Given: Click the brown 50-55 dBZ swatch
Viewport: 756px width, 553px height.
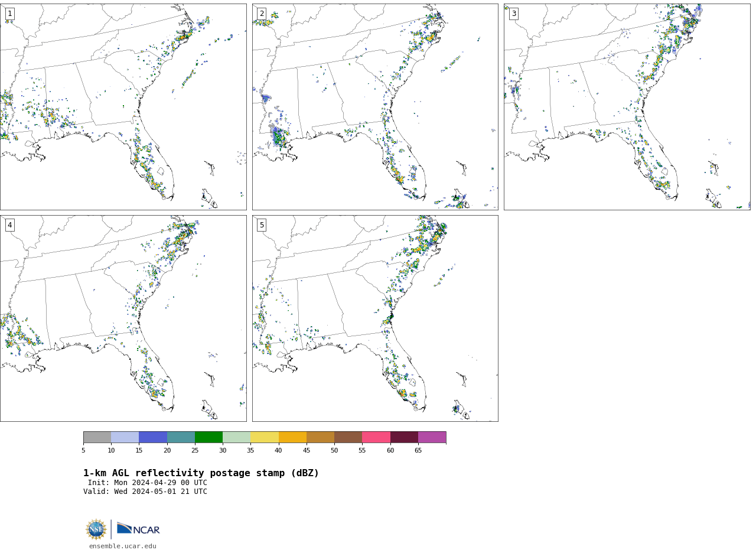Looking at the screenshot, I should click(348, 437).
